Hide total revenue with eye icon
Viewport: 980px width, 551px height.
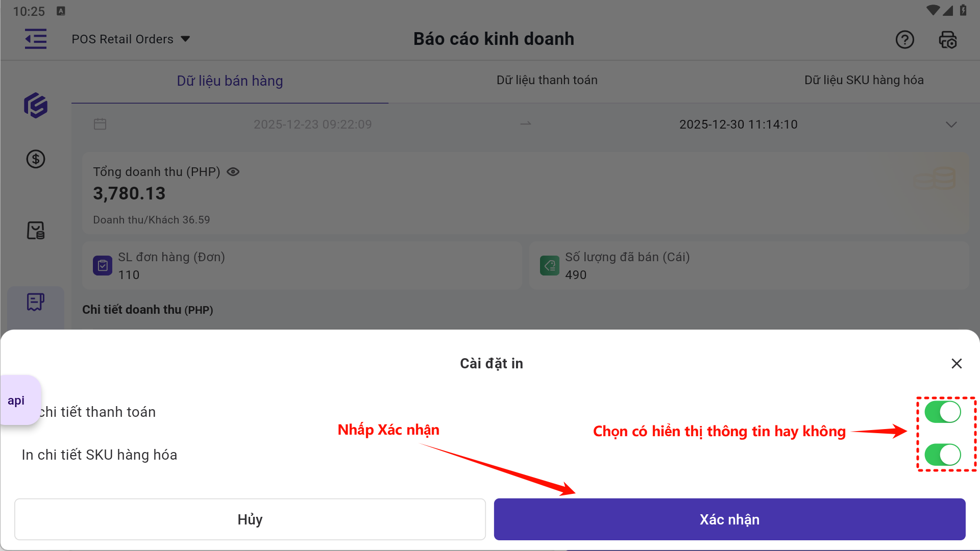click(233, 172)
